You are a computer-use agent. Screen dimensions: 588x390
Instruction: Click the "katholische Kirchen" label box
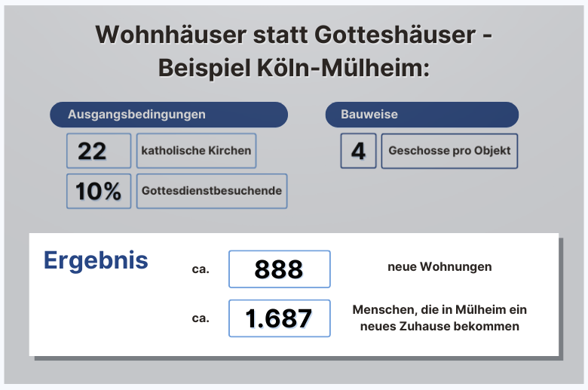[196, 151]
